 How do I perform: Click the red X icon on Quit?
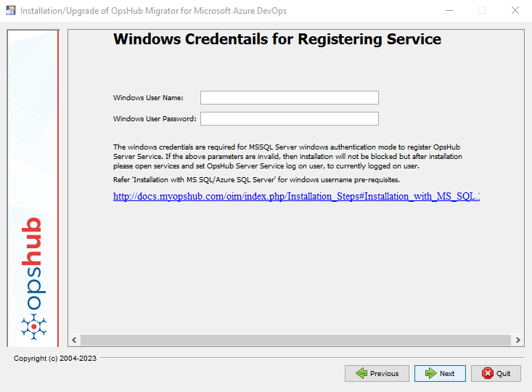coord(487,373)
